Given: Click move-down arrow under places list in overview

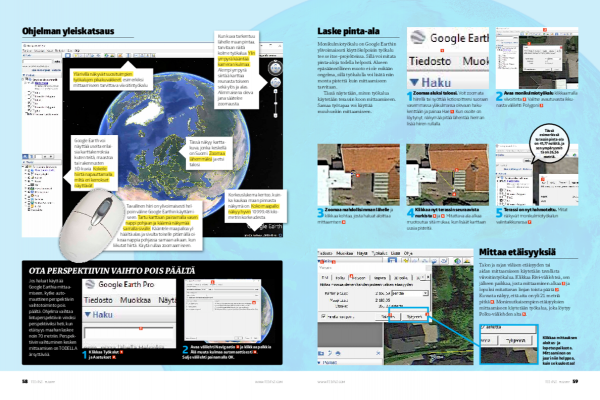Looking at the screenshot, I should tap(50, 157).
